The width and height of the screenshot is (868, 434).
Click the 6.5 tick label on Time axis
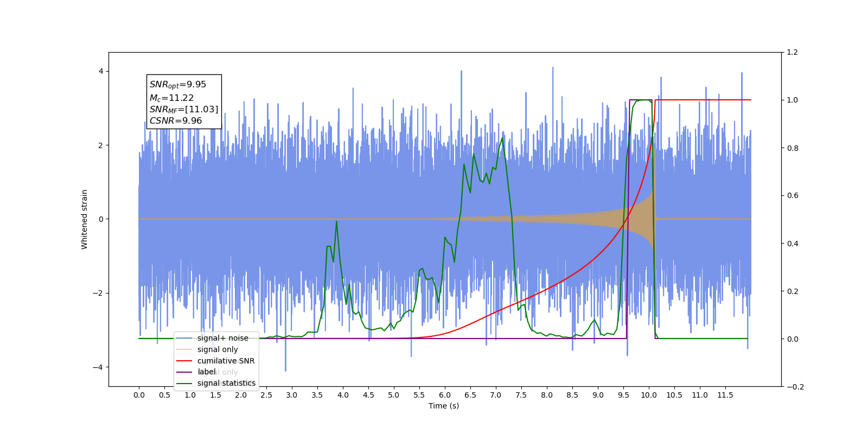(470, 395)
